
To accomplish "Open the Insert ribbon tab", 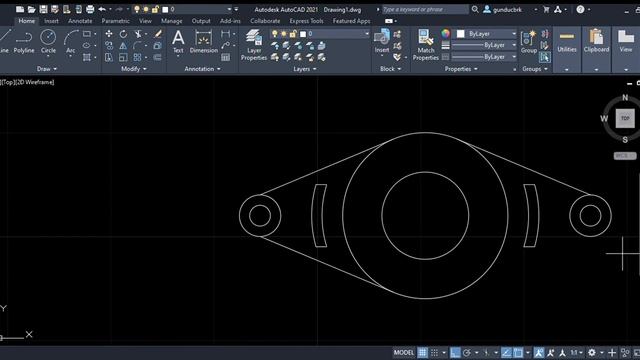I will [x=51, y=21].
